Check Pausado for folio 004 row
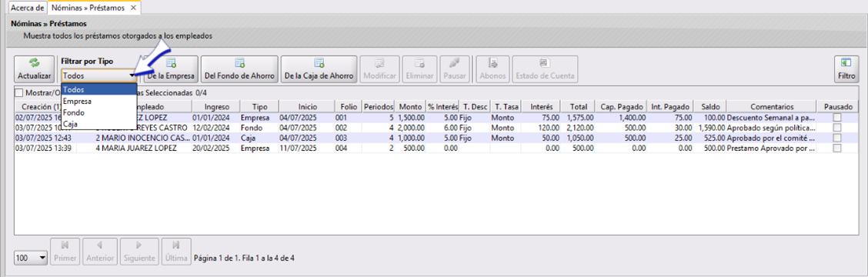Screen dimensions: 868x277 tap(838, 149)
